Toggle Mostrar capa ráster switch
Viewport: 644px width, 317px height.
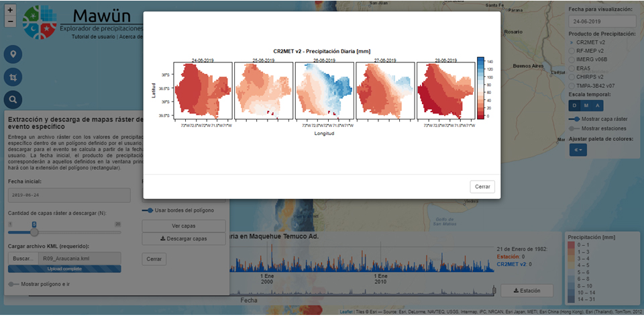[x=574, y=119]
